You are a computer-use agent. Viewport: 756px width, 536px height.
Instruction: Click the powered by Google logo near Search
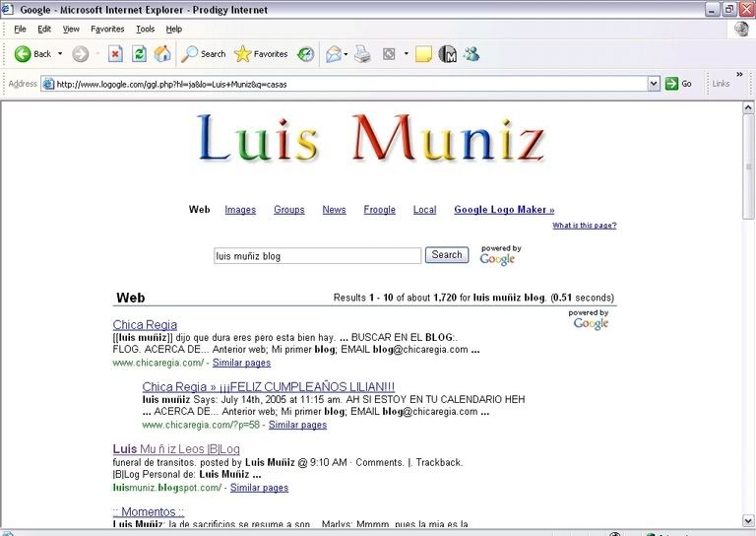500,256
